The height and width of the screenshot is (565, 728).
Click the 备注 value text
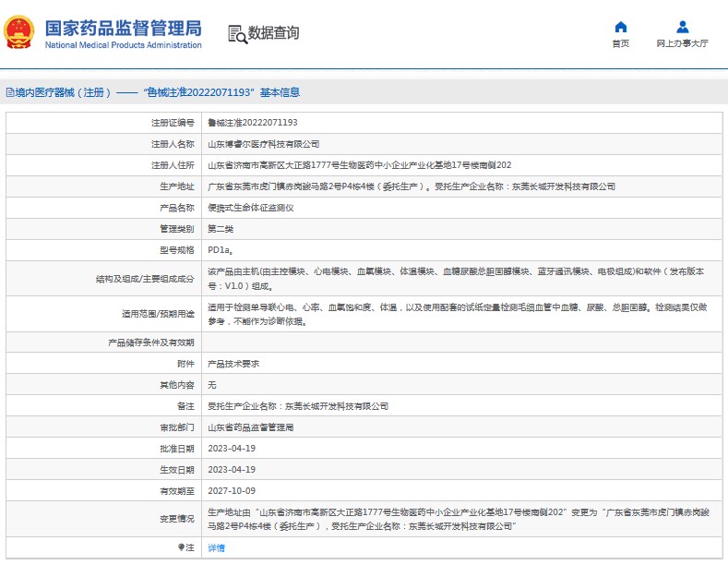tap(298, 406)
